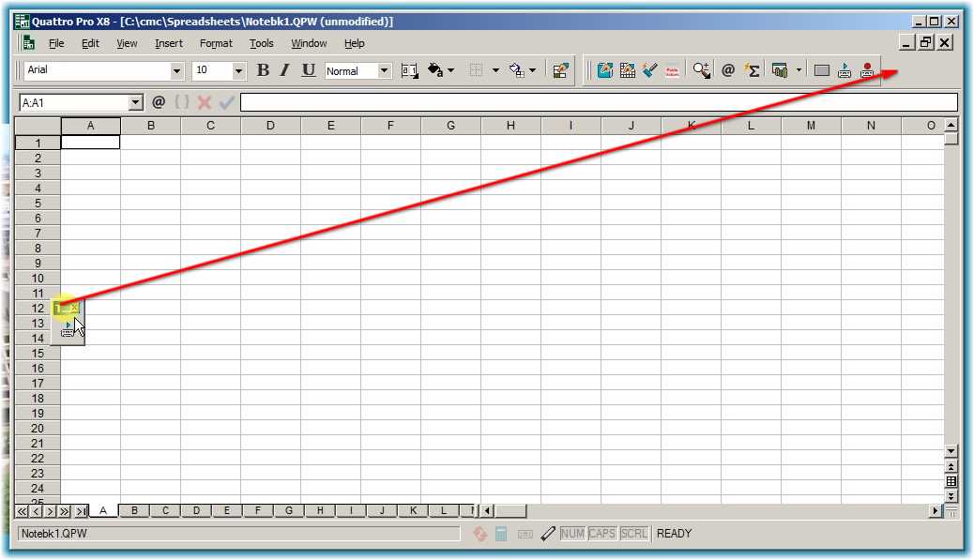
Task: Click the QuickSum sigma icon
Action: [x=752, y=70]
